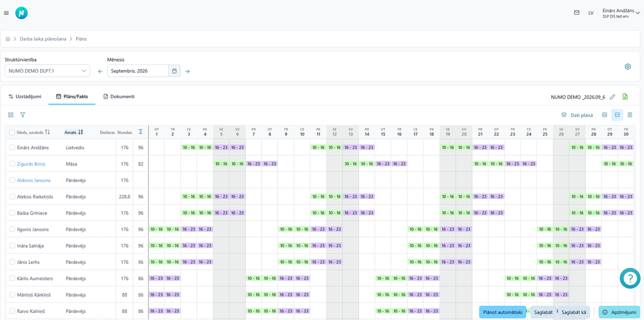Click Zigurds Bricis position Māsa
Screen dimensions: 644x320
(x=71, y=164)
